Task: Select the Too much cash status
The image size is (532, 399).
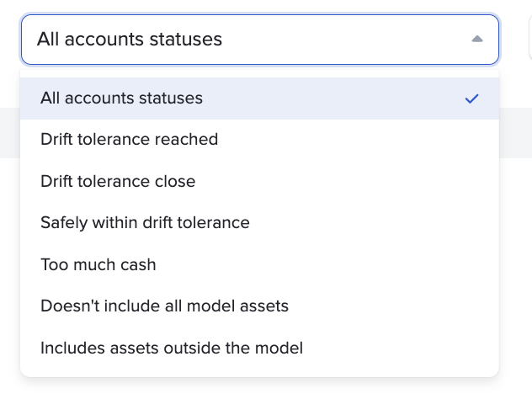Action: tap(98, 264)
